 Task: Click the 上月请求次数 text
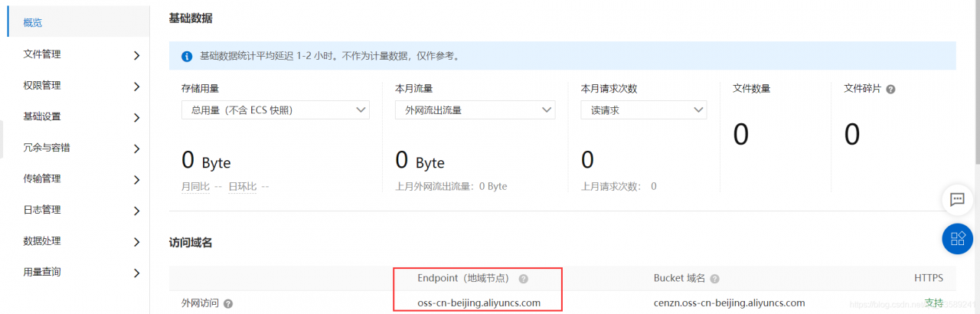coord(619,186)
